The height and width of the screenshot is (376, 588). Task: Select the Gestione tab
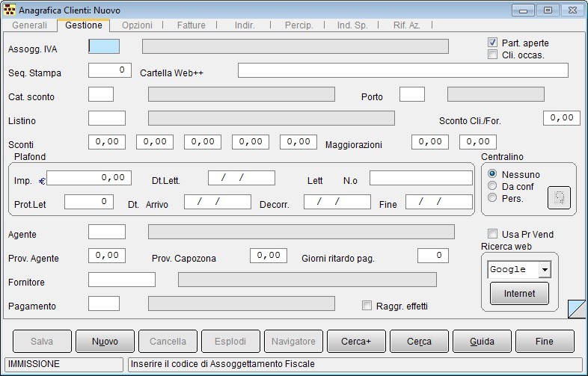point(84,25)
